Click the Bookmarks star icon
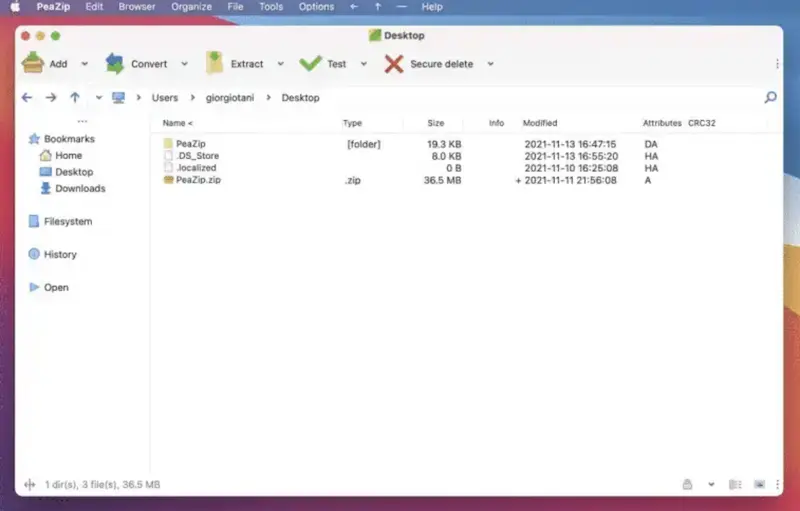This screenshot has height=511, width=800. coord(34,139)
